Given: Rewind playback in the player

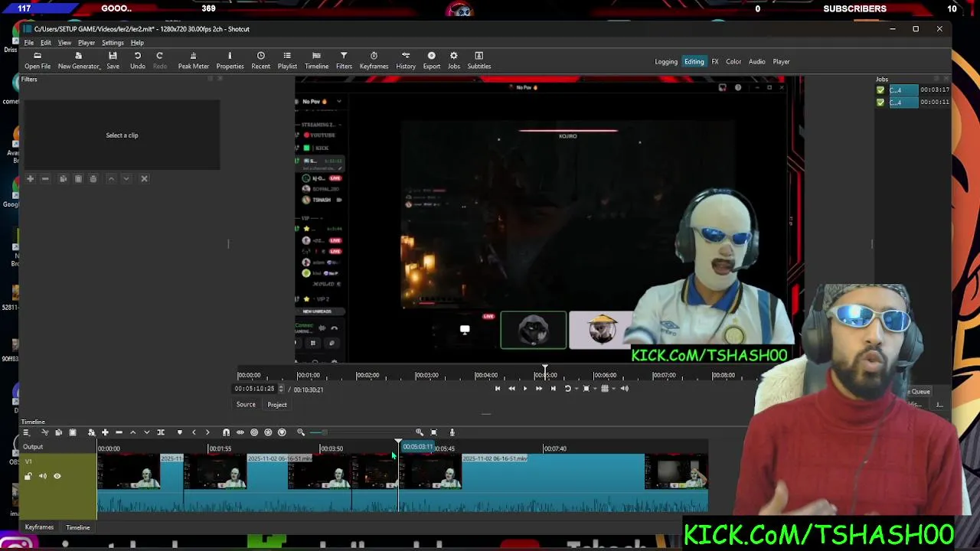Looking at the screenshot, I should tap(511, 389).
